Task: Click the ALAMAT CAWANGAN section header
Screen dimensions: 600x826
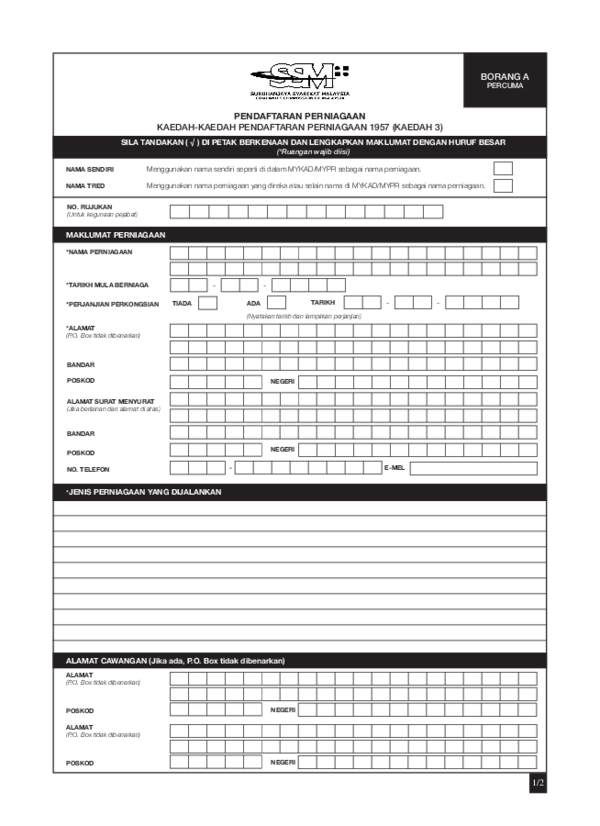Action: click(x=300, y=661)
